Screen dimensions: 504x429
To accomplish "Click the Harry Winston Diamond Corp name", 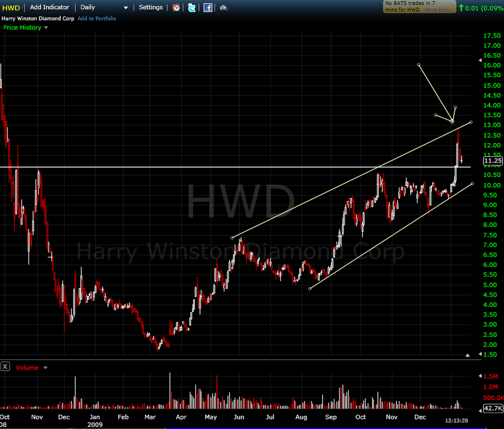I will 38,18.
